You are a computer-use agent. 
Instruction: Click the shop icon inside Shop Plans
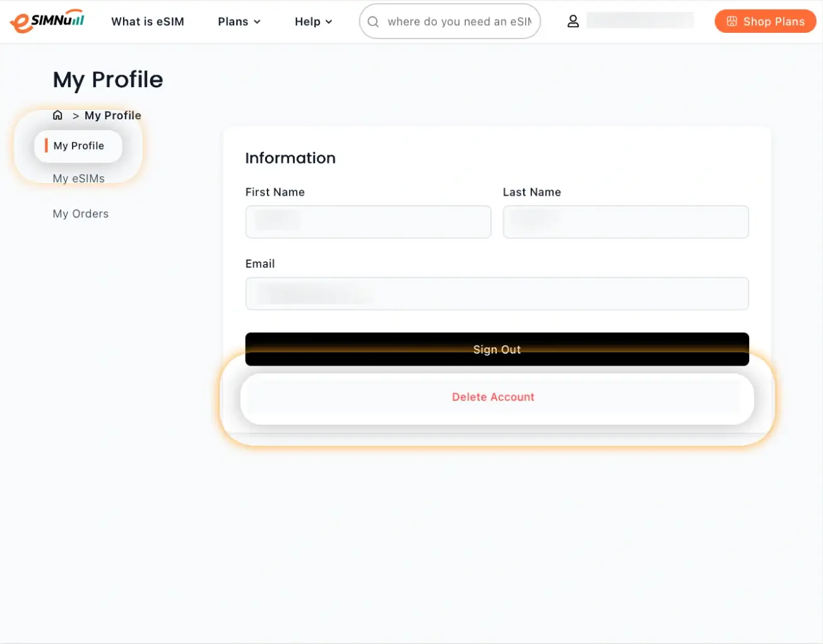tap(731, 21)
